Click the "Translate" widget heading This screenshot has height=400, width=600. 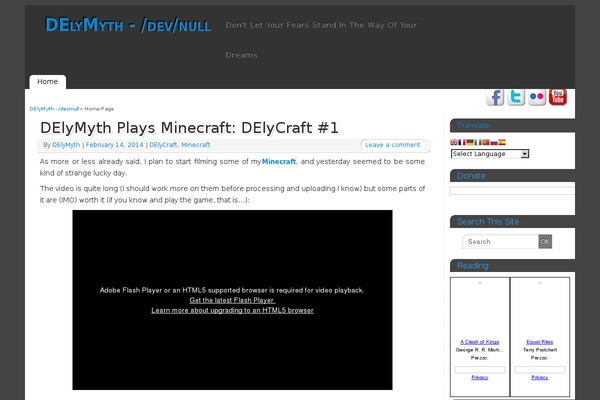[473, 126]
